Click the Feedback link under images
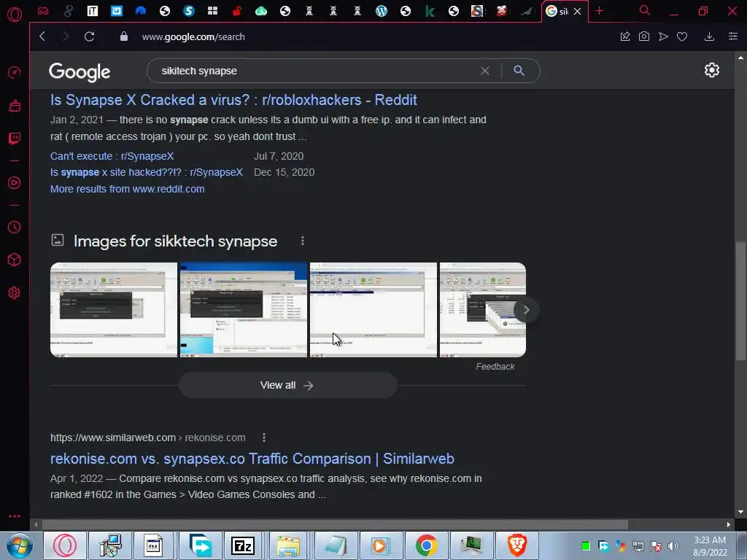747x560 pixels. 495,367
